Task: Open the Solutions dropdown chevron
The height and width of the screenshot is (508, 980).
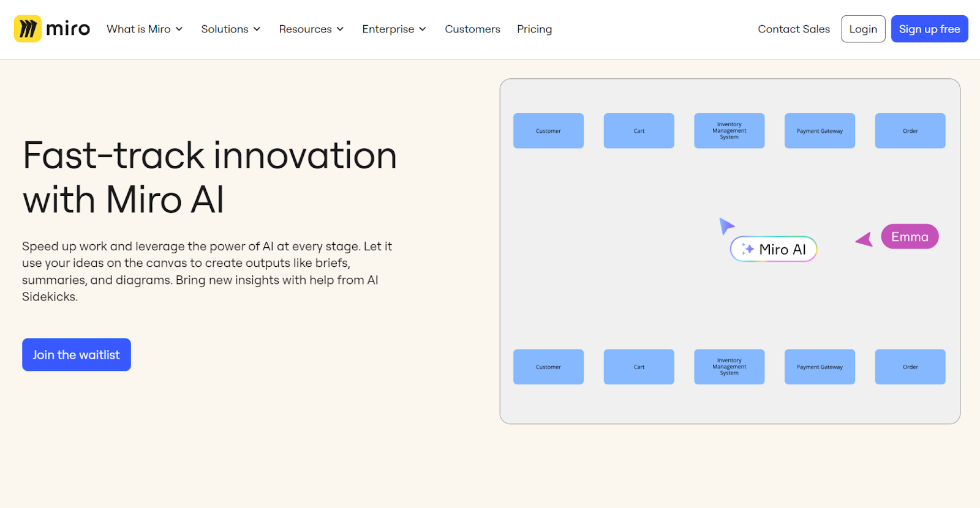Action: 257,29
